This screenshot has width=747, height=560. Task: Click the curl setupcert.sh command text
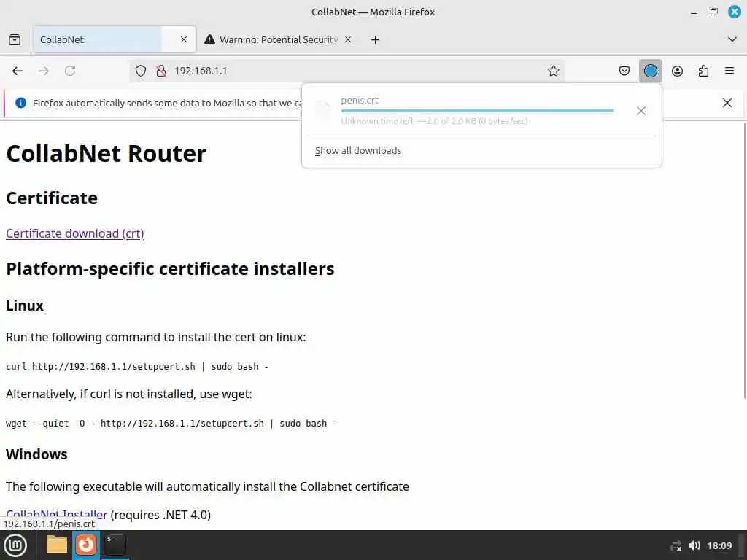pyautogui.click(x=137, y=367)
